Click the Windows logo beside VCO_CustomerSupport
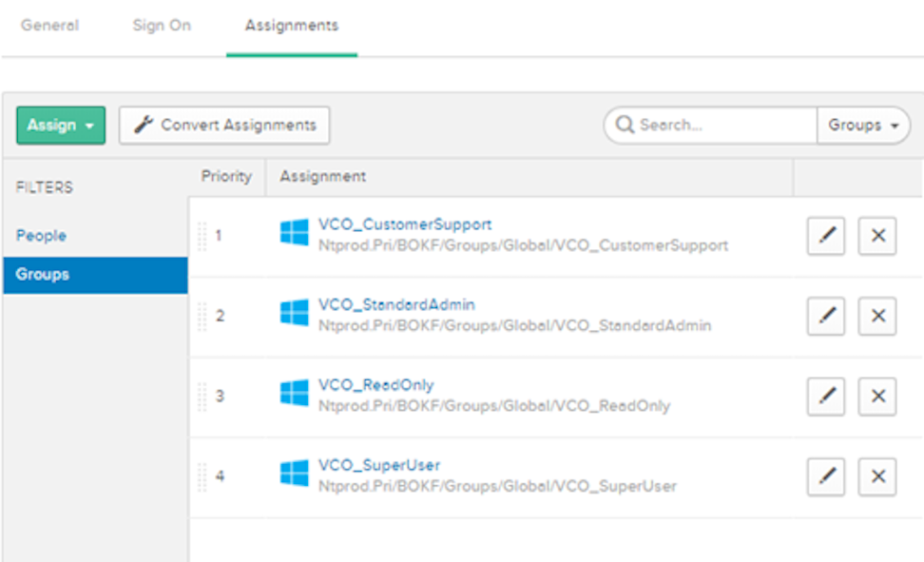The height and width of the screenshot is (562, 924). [x=295, y=233]
